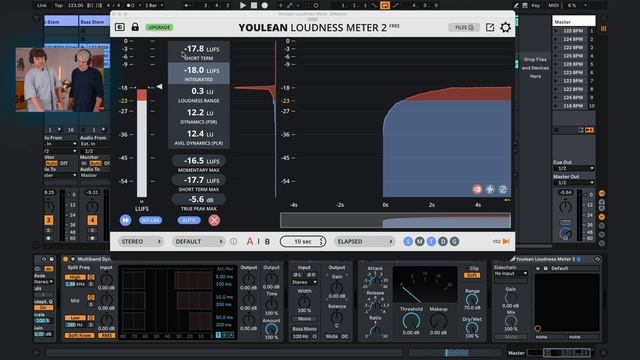This screenshot has height=360, width=640.
Task: Click the histogram overview strip below the graph
Action: point(395,220)
